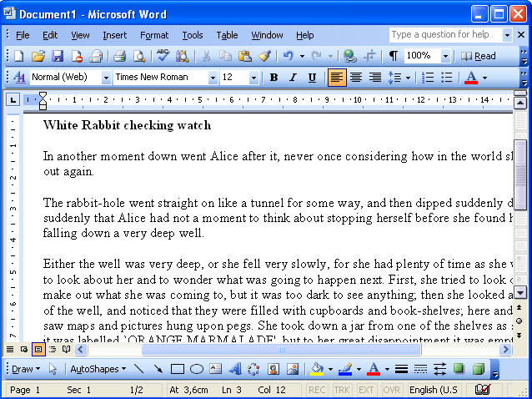The width and height of the screenshot is (532, 399).
Task: Toggle Align Right
Action: point(375,78)
